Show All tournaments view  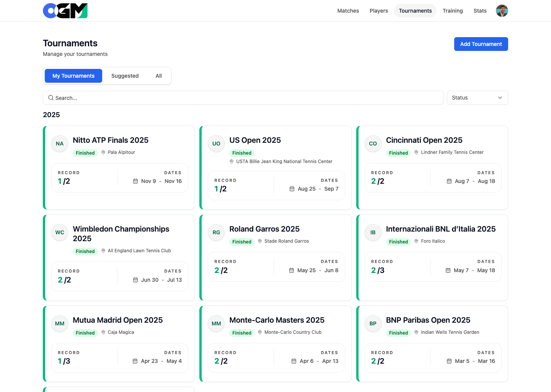click(158, 76)
